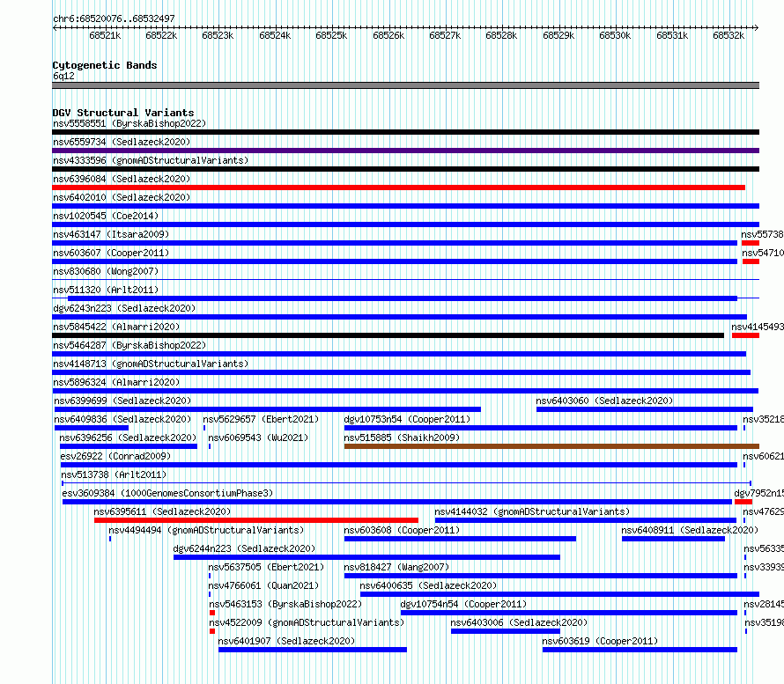Screen dimensions: 784x684
Task: Click dgv10753n54 (Cooper2011) label
Action: [407, 419]
